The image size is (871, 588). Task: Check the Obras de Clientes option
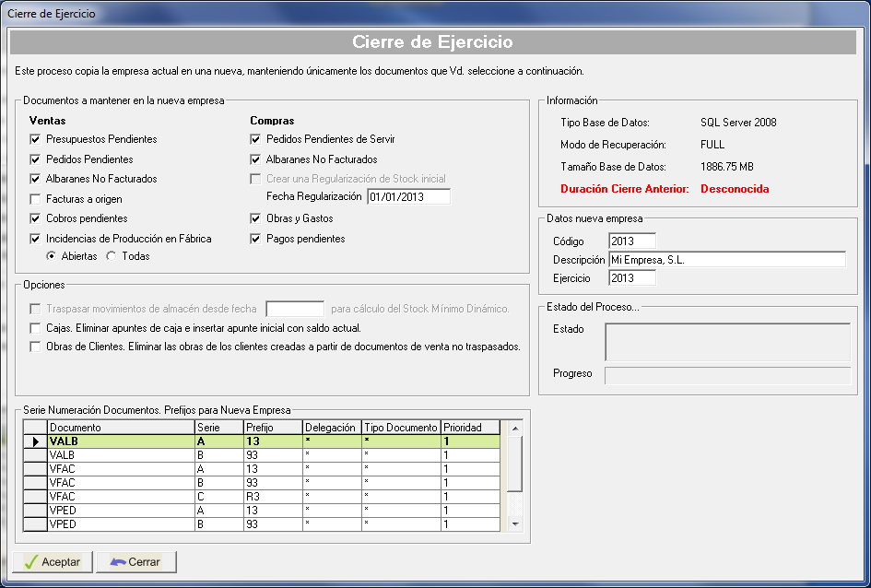point(36,347)
